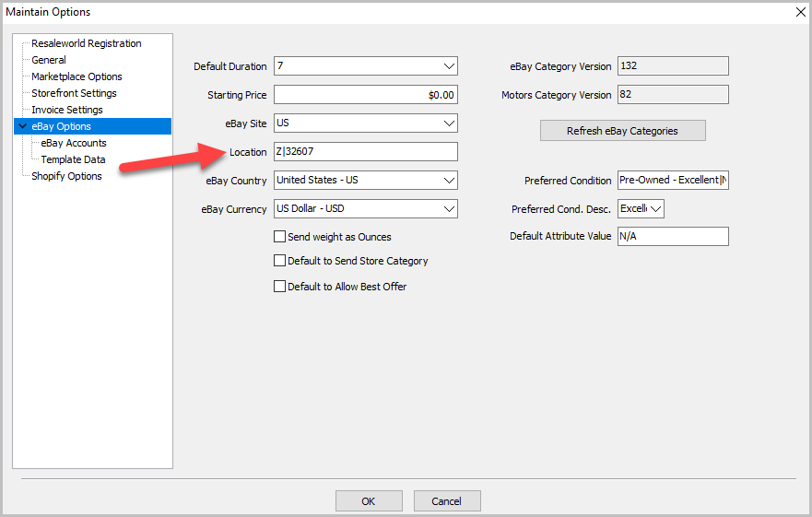Click the Motors Category Version label
This screenshot has width=812, height=517.
[x=556, y=95]
